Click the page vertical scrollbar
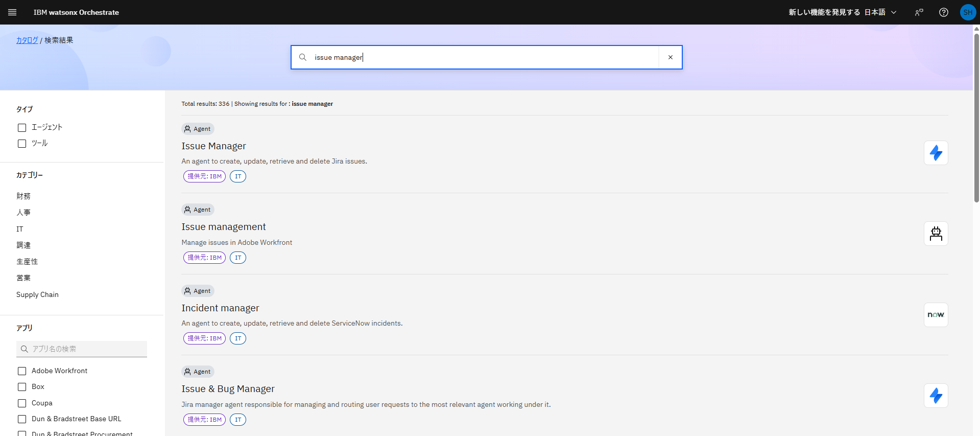The height and width of the screenshot is (436, 980). 976,118
